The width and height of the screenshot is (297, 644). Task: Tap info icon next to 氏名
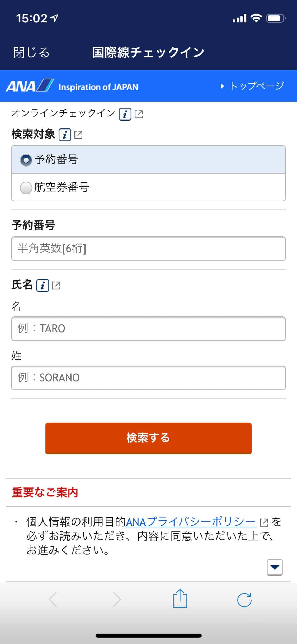coord(43,286)
